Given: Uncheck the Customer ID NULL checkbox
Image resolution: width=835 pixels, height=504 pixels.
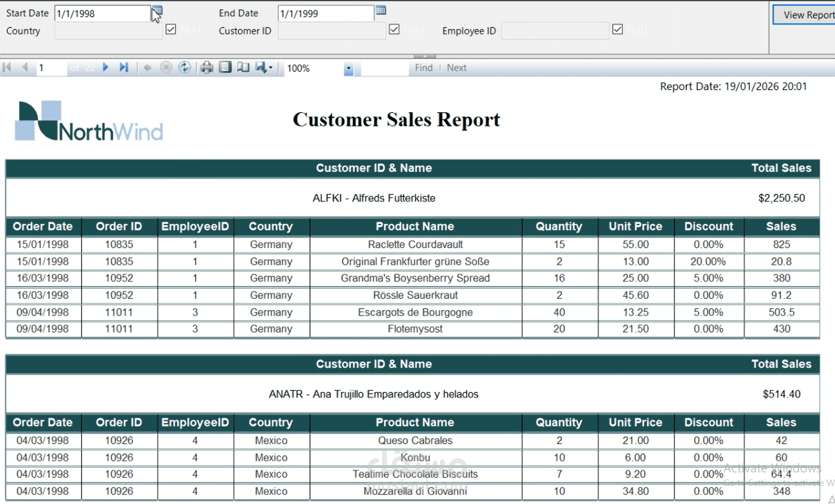Looking at the screenshot, I should [394, 30].
